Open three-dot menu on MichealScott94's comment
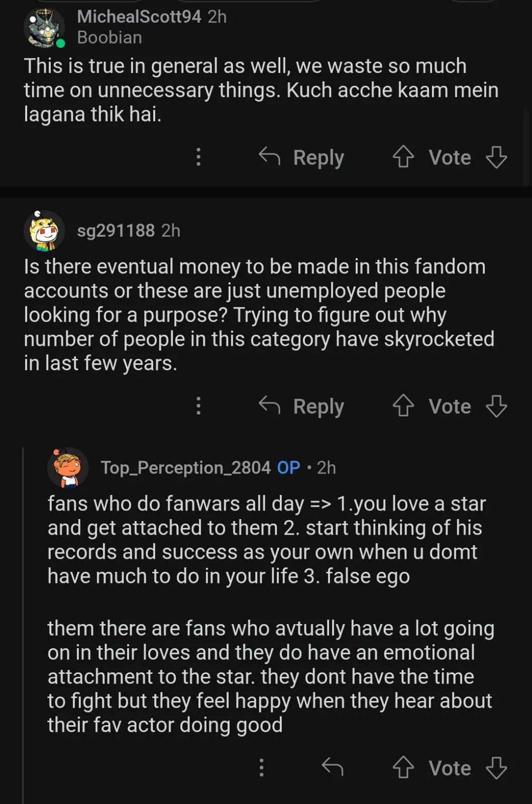Image resolution: width=532 pixels, height=804 pixels. pyautogui.click(x=198, y=157)
